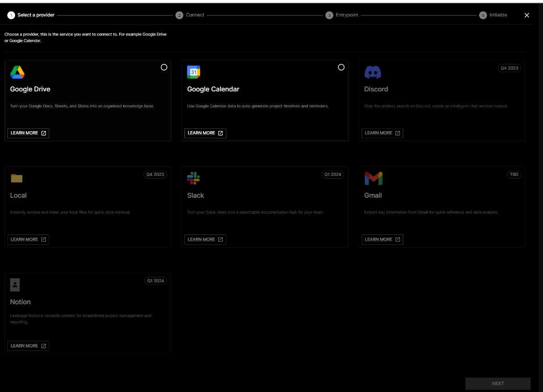Open Learn More for Local
Screen dimensions: 543x392
click(x=28, y=239)
